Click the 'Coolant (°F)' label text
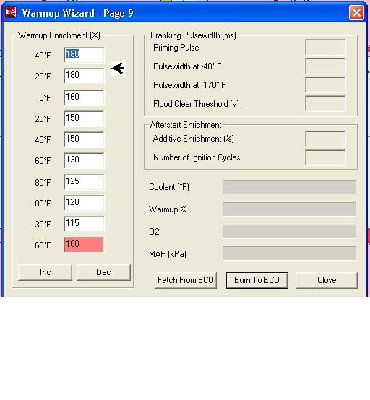Screen dimensions: 370x400 point(169,187)
